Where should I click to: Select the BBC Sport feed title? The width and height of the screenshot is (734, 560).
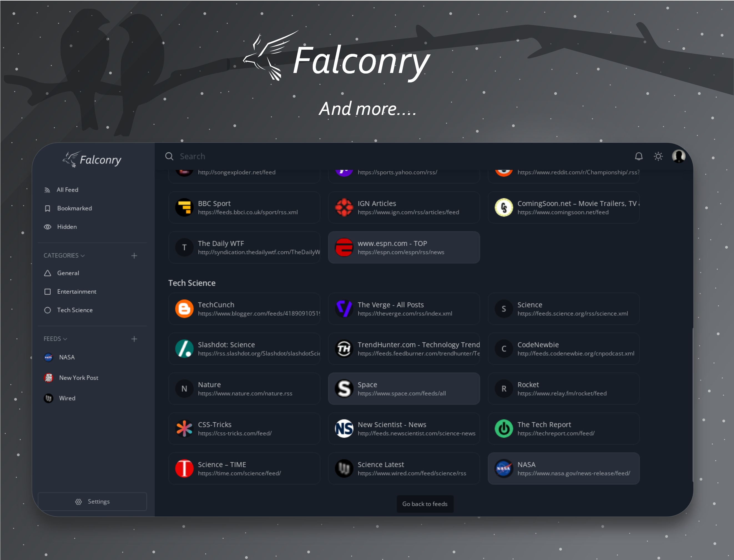[214, 203]
